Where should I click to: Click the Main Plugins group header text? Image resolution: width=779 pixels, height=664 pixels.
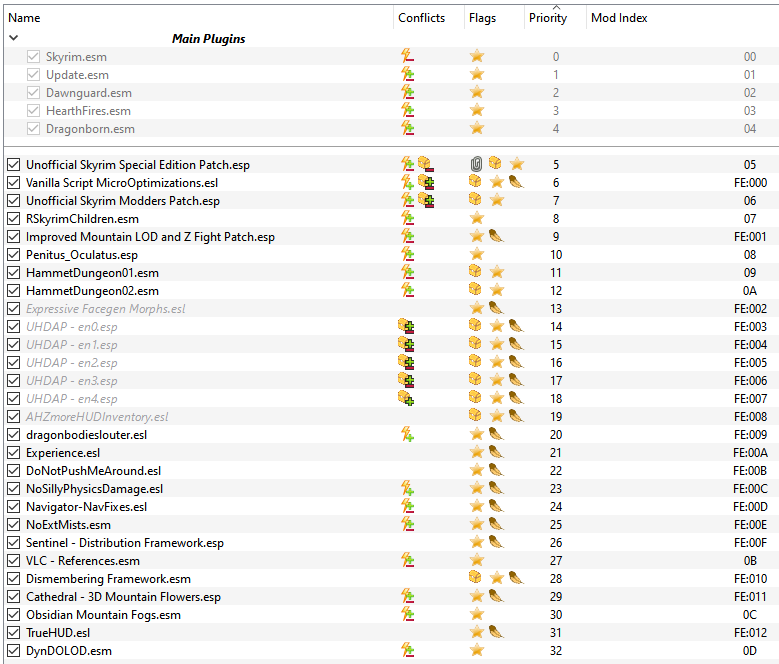pyautogui.click(x=209, y=39)
